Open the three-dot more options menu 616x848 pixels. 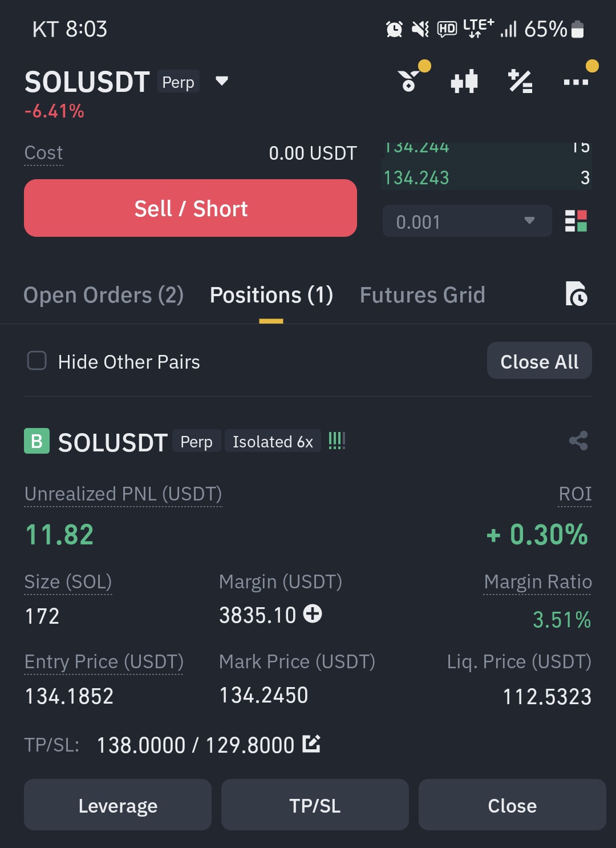coord(576,82)
